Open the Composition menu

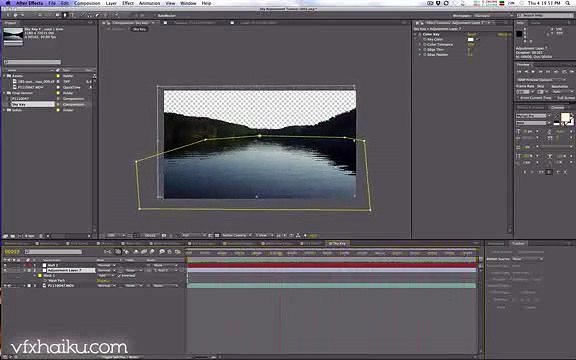point(87,3)
